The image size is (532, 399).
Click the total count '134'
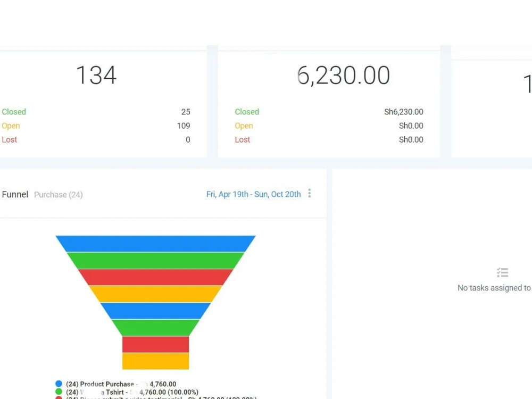[x=96, y=75]
